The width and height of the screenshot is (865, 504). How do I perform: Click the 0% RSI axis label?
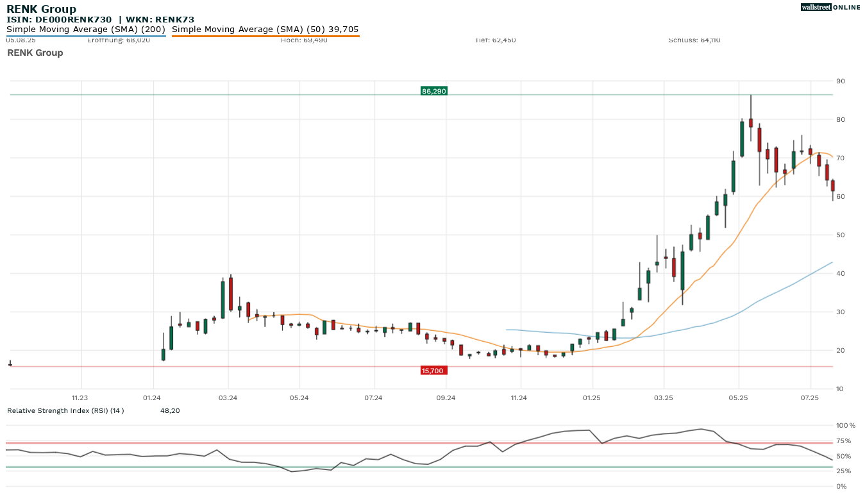click(x=842, y=487)
